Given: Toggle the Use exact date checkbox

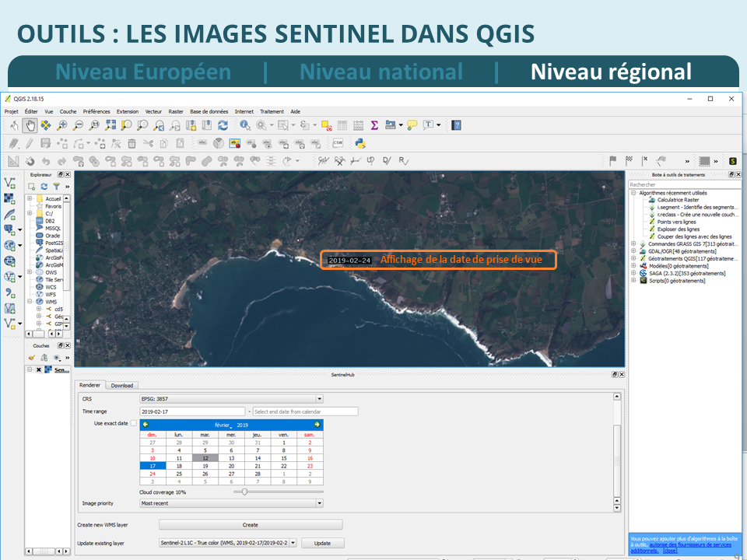Looking at the screenshot, I should 133,423.
